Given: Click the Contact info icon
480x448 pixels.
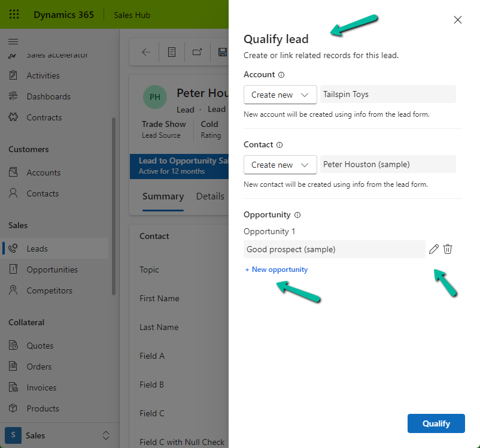Looking at the screenshot, I should point(280,145).
